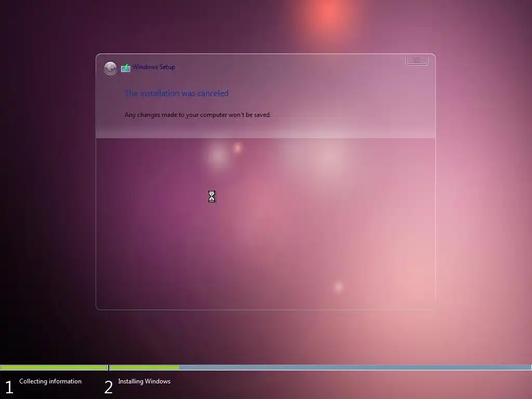Screen dimensions: 532x399
Task: Click the step 2 installation progress bar
Action: click(x=320, y=367)
